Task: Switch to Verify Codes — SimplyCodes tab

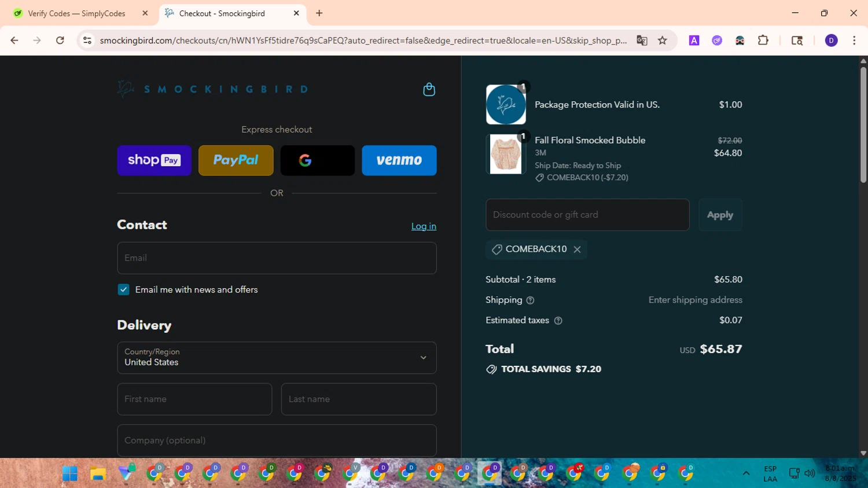Action: pyautogui.click(x=77, y=13)
